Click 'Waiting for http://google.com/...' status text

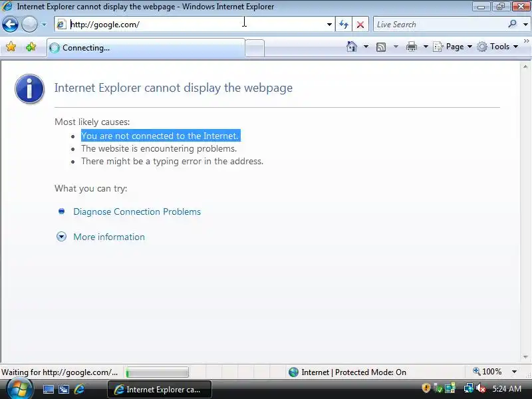(59, 372)
